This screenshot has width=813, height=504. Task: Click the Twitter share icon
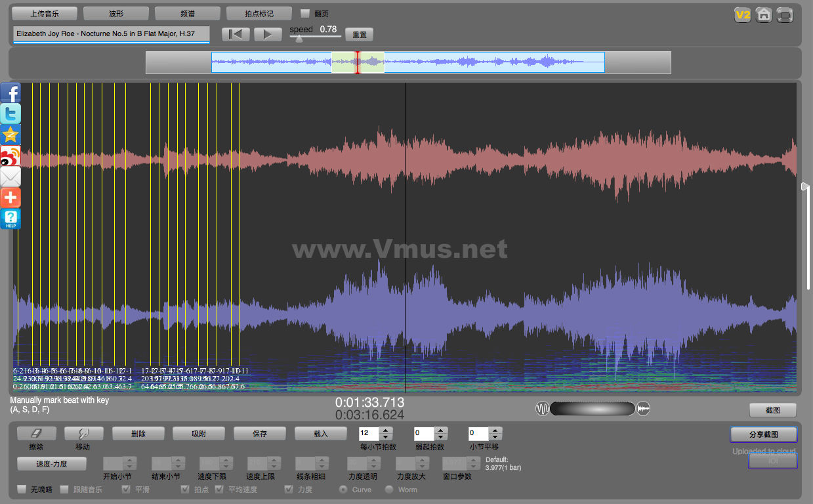pyautogui.click(x=10, y=114)
